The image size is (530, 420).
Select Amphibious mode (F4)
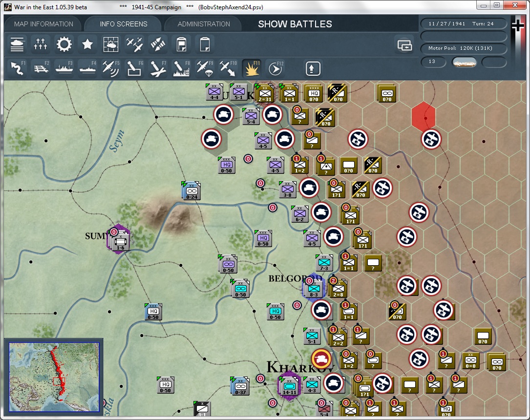pyautogui.click(x=88, y=68)
